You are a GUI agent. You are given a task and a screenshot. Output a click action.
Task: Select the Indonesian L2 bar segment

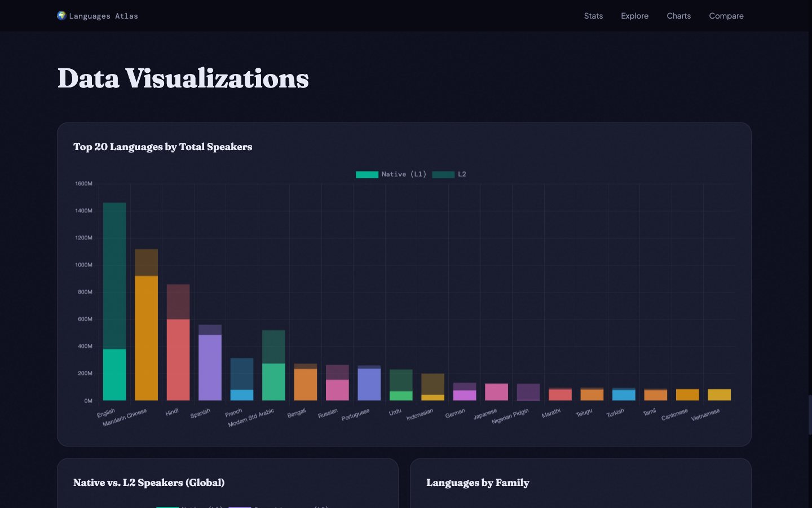pos(433,384)
